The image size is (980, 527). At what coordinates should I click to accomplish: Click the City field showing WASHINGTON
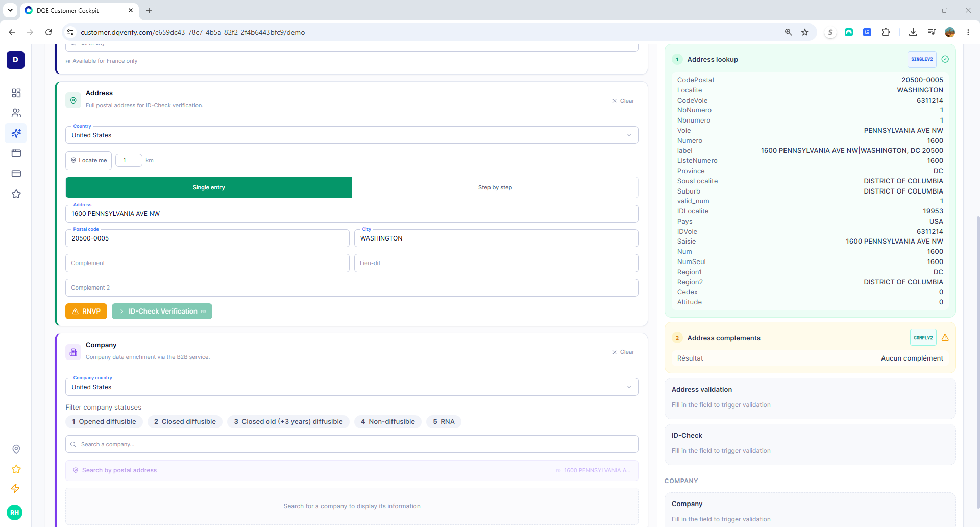[x=496, y=238]
